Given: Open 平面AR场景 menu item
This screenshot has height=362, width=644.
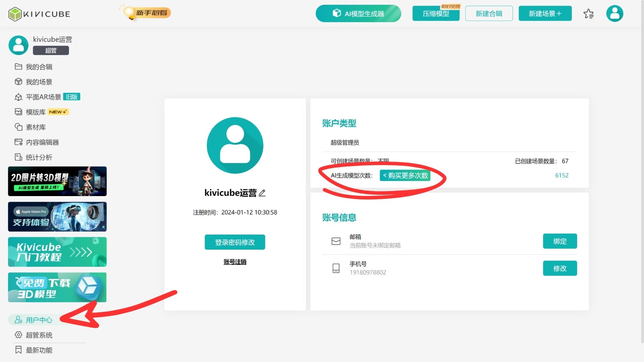Looking at the screenshot, I should click(43, 97).
